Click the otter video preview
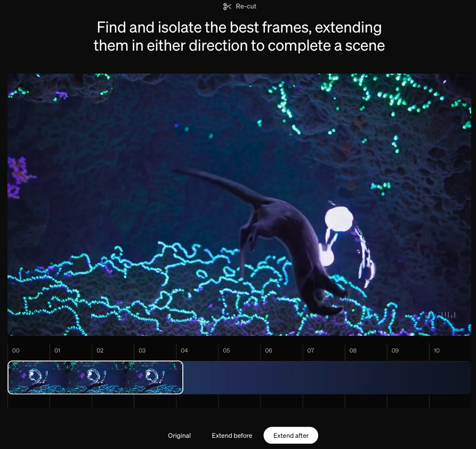 click(x=239, y=204)
